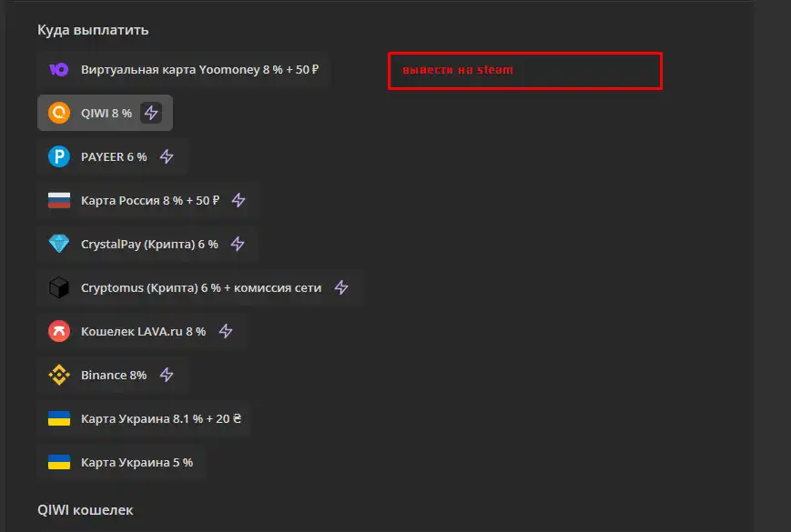Image resolution: width=791 pixels, height=532 pixels.
Task: Select Виртуальная карта Yoomoney payout option
Action: point(184,69)
